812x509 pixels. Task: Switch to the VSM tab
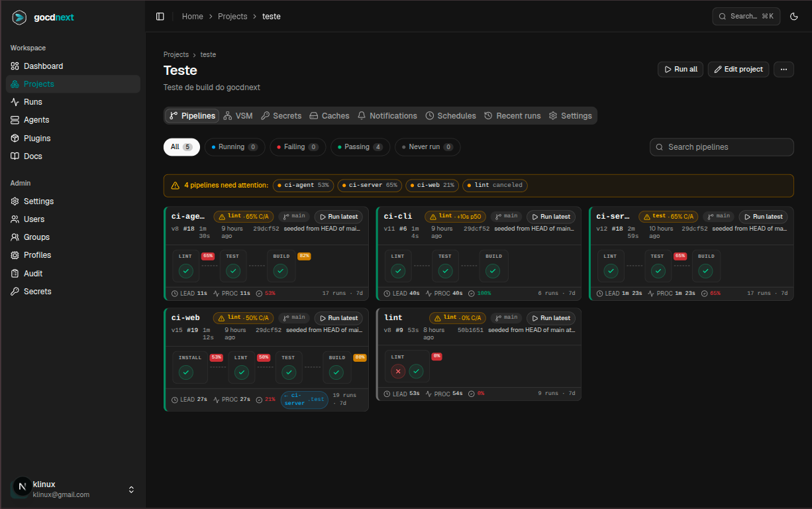pos(238,116)
